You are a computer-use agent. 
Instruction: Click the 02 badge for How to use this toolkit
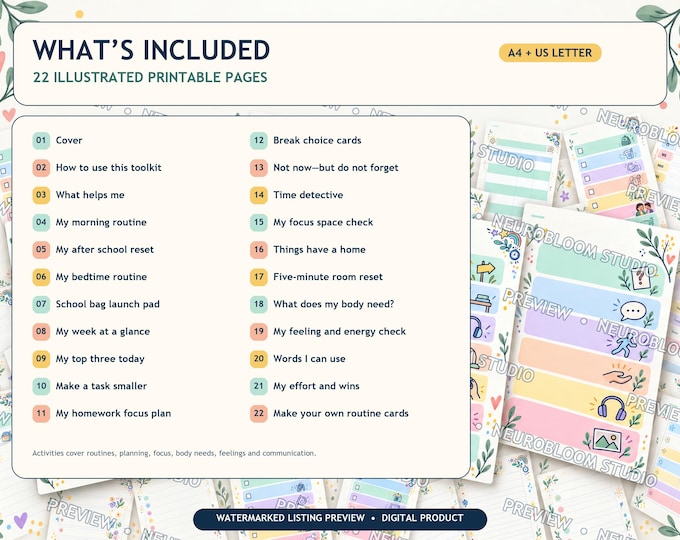tap(41, 168)
